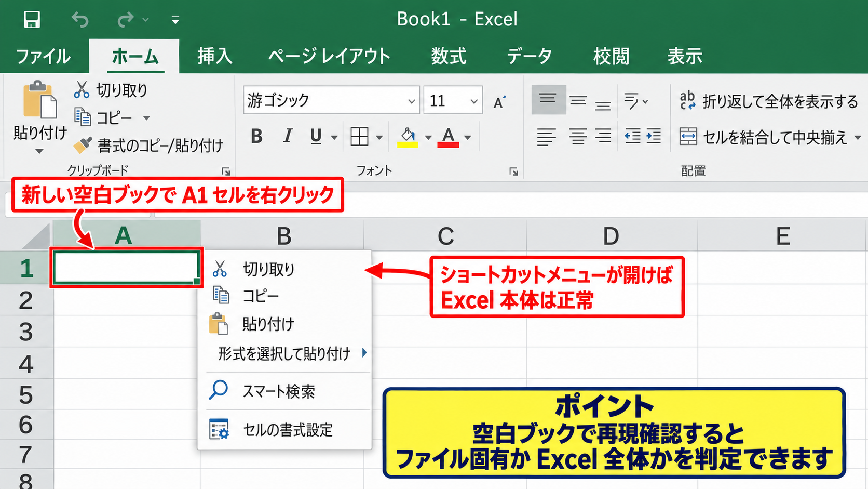Image resolution: width=868 pixels, height=489 pixels.
Task: Toggle Bold formatting
Action: pyautogui.click(x=256, y=136)
